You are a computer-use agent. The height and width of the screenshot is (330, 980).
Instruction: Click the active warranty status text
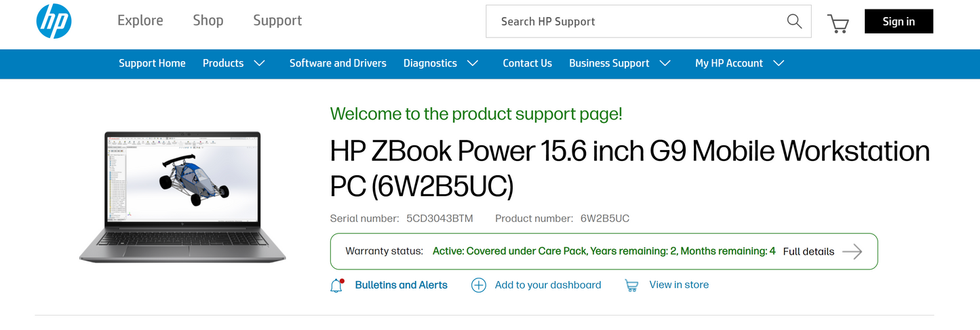604,251
